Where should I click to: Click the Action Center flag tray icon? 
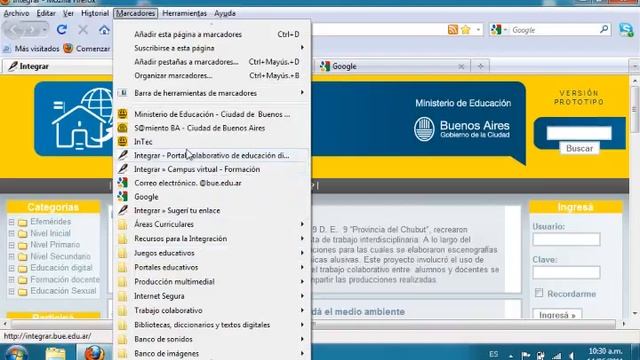526,356
